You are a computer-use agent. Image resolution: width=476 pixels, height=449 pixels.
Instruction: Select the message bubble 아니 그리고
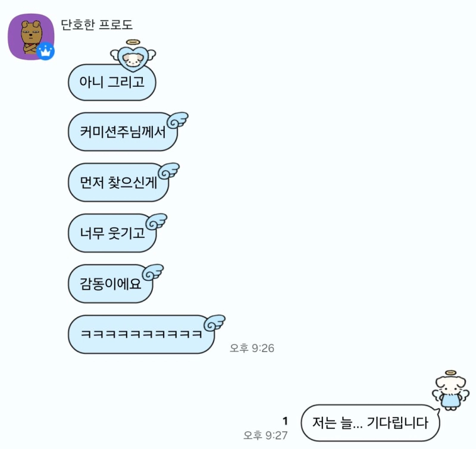[112, 83]
